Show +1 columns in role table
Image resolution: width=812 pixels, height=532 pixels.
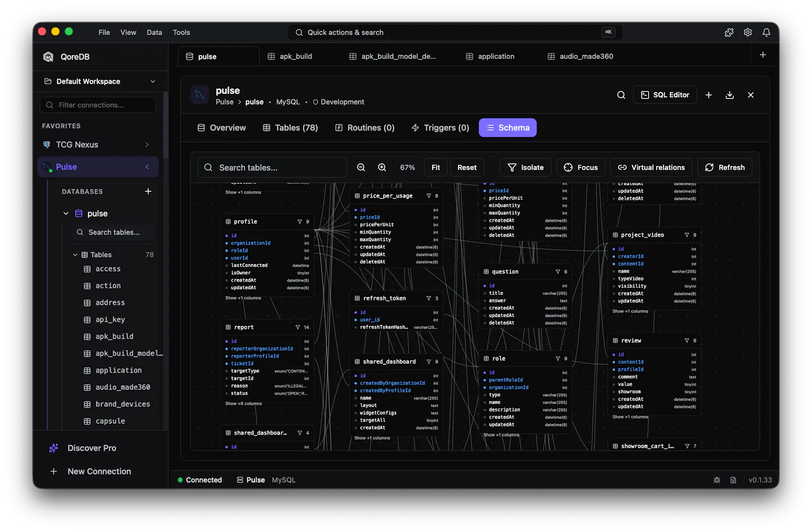[x=501, y=435]
